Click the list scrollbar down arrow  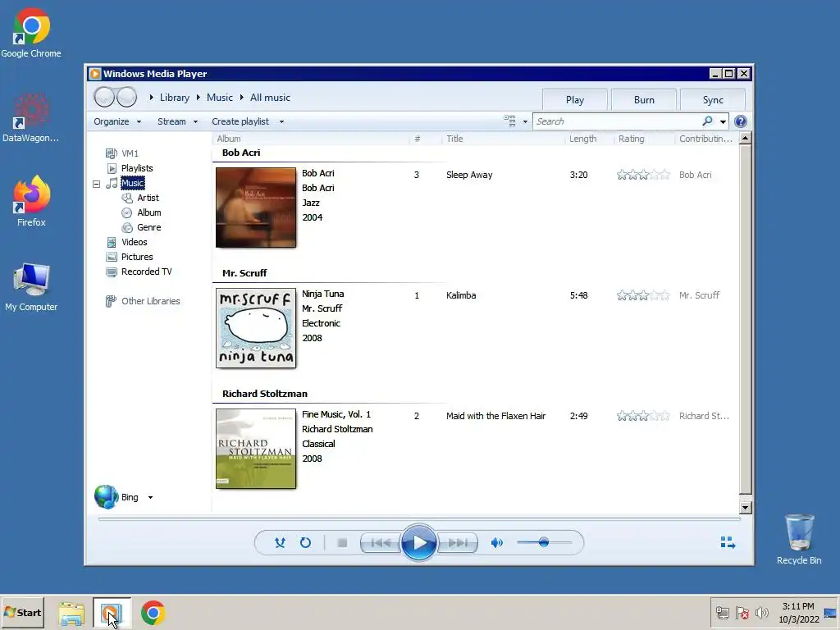pyautogui.click(x=745, y=507)
